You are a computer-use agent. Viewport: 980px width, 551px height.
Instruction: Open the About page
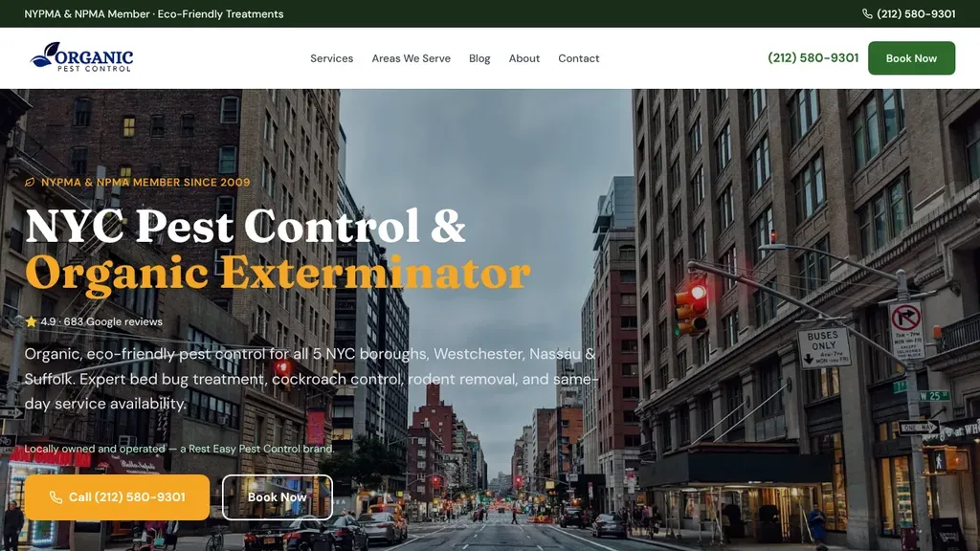523,58
